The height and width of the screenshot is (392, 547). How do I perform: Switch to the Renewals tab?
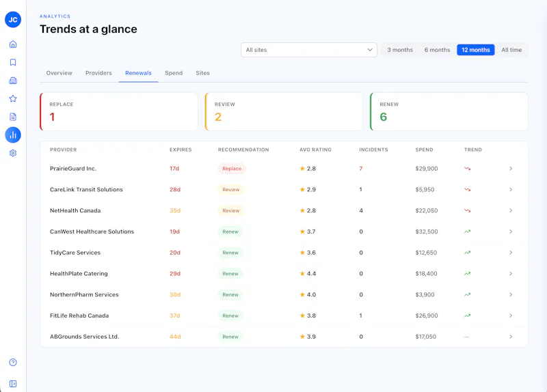(139, 73)
